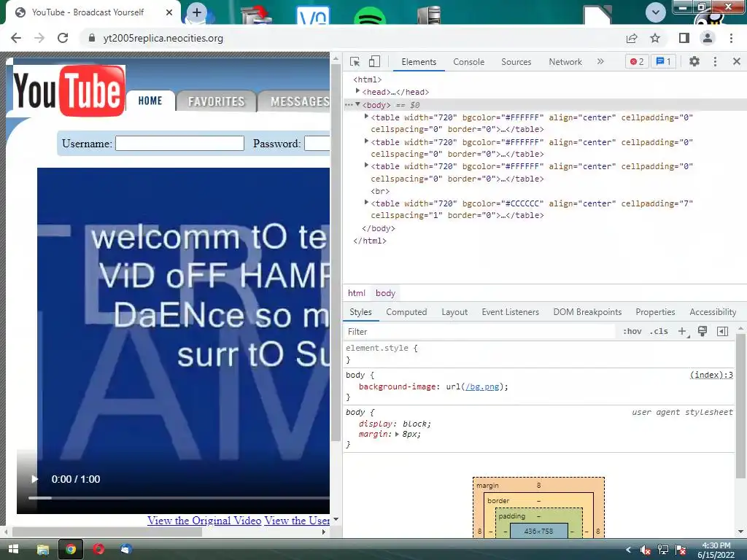Viewport: 747px width, 560px height.
Task: Open the Layout tab
Action: pyautogui.click(x=454, y=312)
